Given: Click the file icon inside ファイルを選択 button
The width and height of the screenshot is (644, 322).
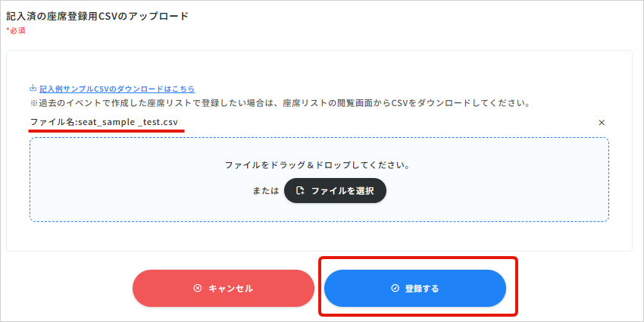Looking at the screenshot, I should point(301,191).
